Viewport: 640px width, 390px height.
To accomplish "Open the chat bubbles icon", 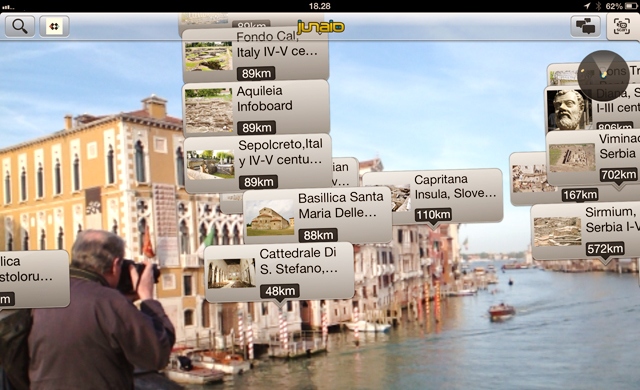I will coord(585,26).
